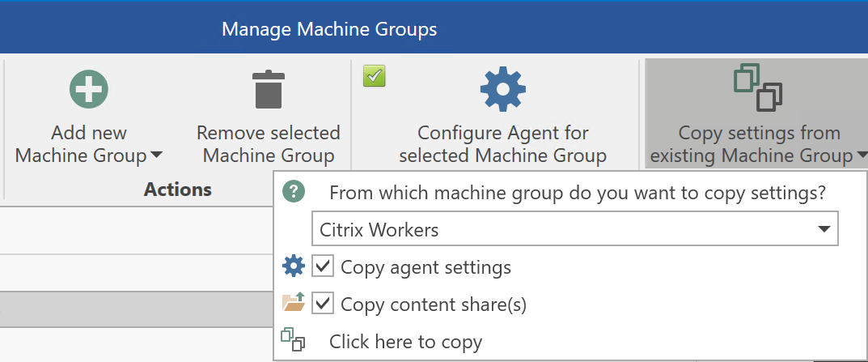Click the green checkmark icon beside Configure Agent
Viewport: 868px width, 362px height.
pos(375,76)
